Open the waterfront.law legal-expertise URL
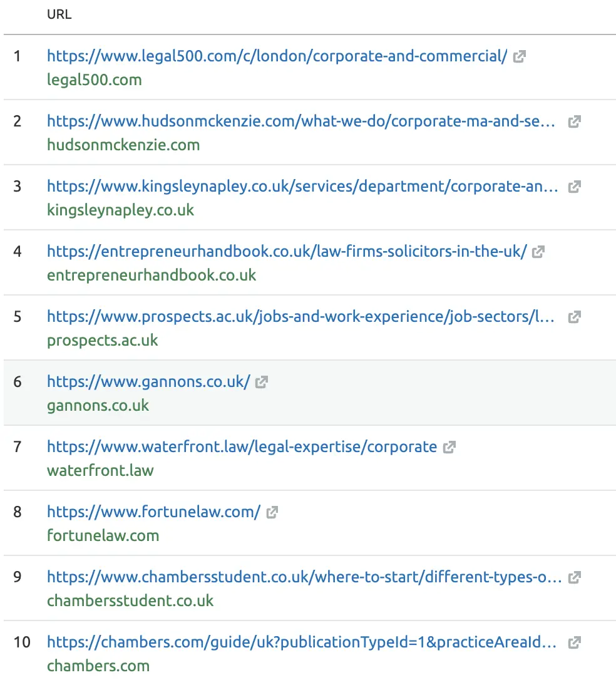The width and height of the screenshot is (616, 685). pos(242,446)
